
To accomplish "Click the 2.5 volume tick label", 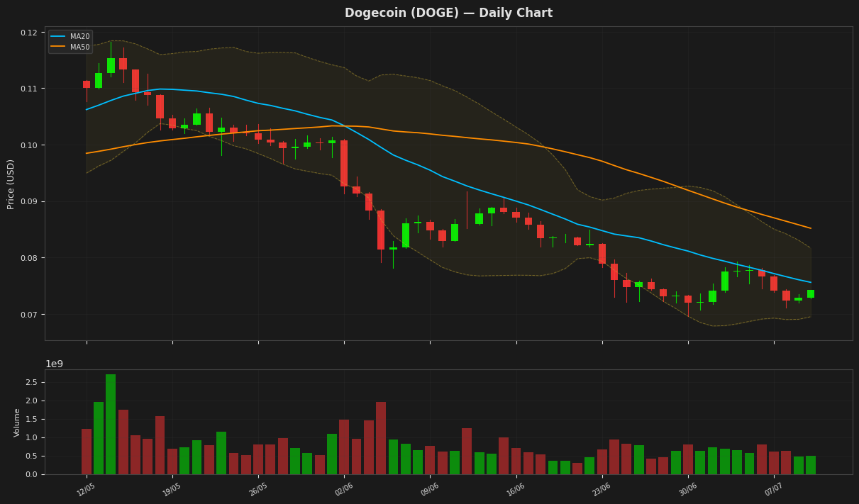I will tap(33, 382).
